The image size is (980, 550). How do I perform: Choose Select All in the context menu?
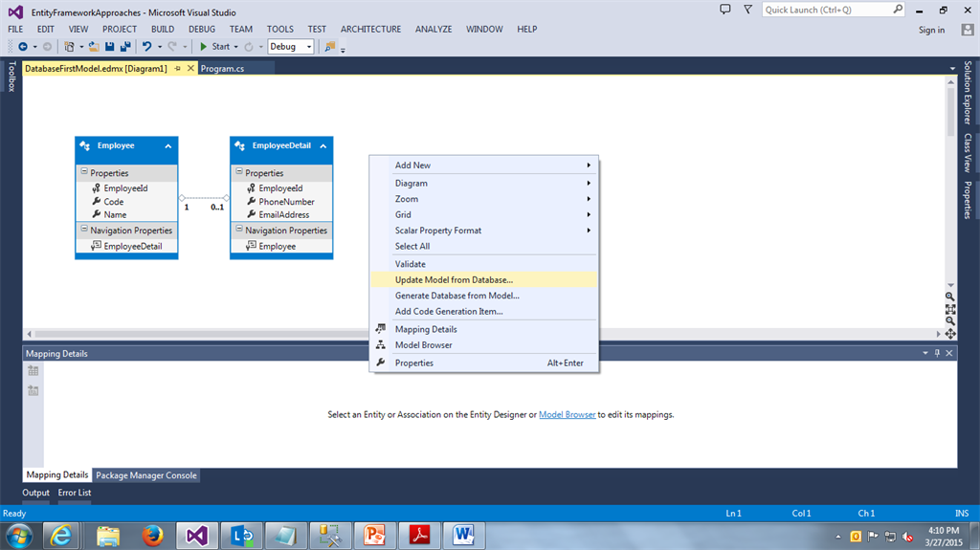click(483, 246)
